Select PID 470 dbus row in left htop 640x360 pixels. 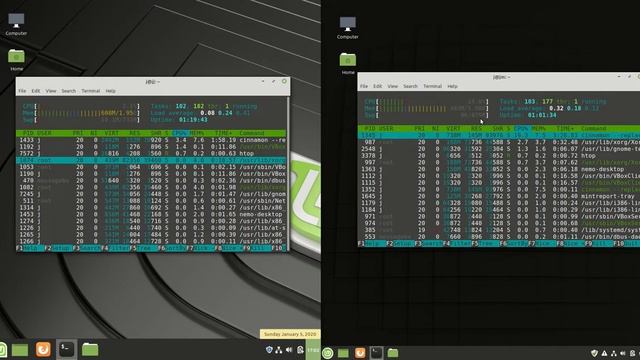click(151, 180)
